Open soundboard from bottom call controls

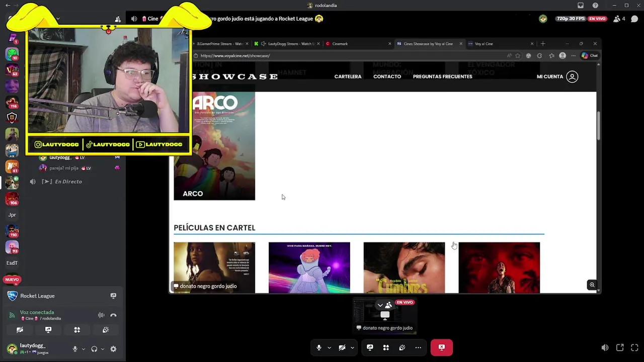(402, 347)
